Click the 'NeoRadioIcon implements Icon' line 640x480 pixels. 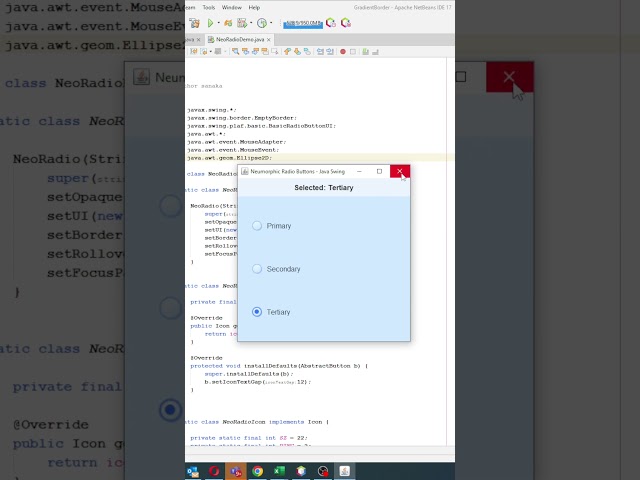pyautogui.click(x=257, y=422)
